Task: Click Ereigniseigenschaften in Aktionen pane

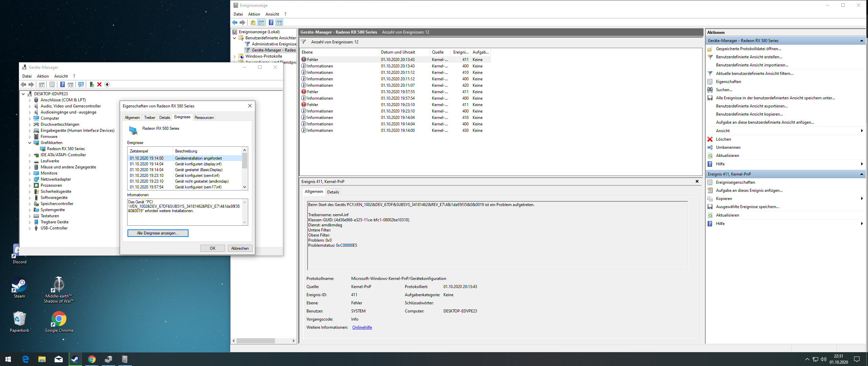Action: 735,182
